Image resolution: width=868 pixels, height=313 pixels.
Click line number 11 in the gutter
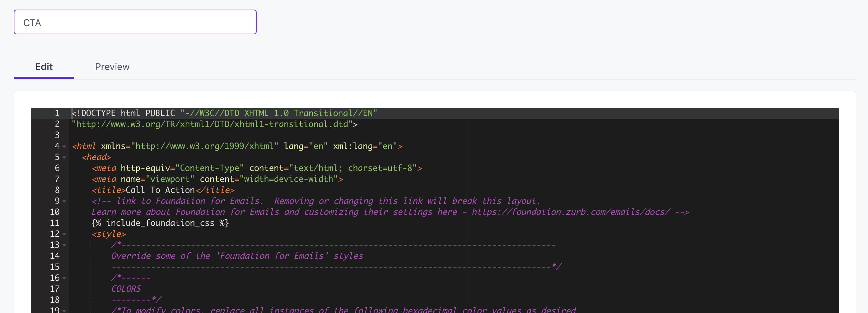(54, 223)
